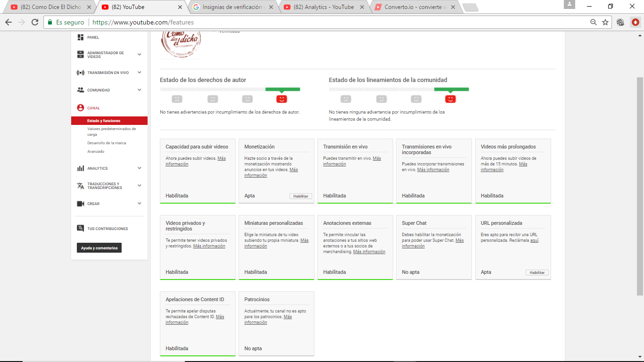Viewport: 644px width, 362px height.
Task: Click the Administrador de videos icon
Action: click(x=81, y=55)
